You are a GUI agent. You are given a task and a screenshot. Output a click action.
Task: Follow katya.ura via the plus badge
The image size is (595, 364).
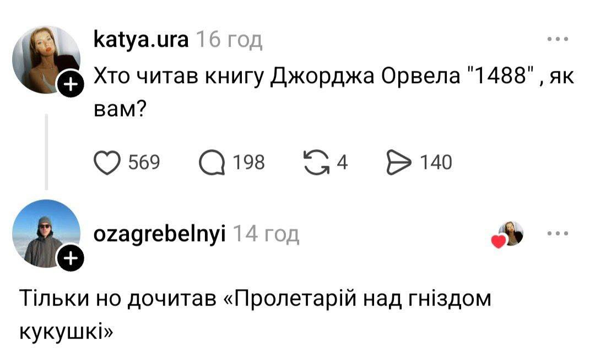pyautogui.click(x=71, y=86)
